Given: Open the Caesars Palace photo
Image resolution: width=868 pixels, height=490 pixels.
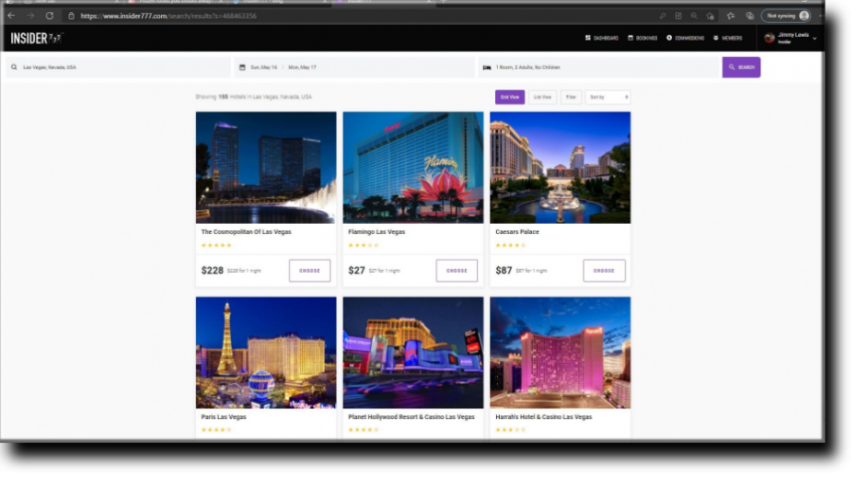Looking at the screenshot, I should 561,168.
